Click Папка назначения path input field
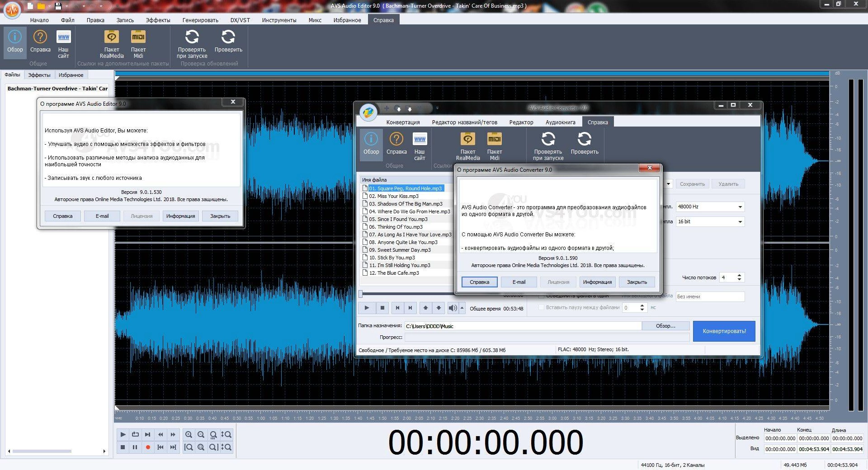Image resolution: width=868 pixels, height=470 pixels. click(523, 326)
